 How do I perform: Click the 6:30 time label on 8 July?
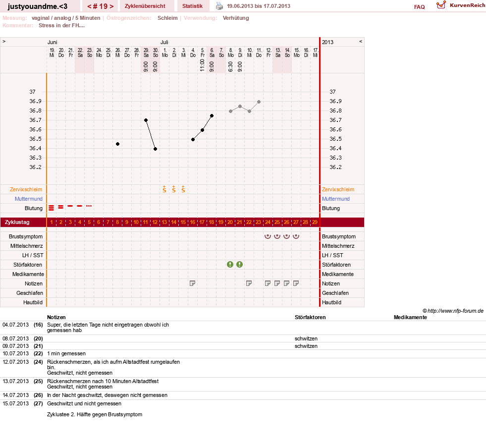[x=230, y=67]
